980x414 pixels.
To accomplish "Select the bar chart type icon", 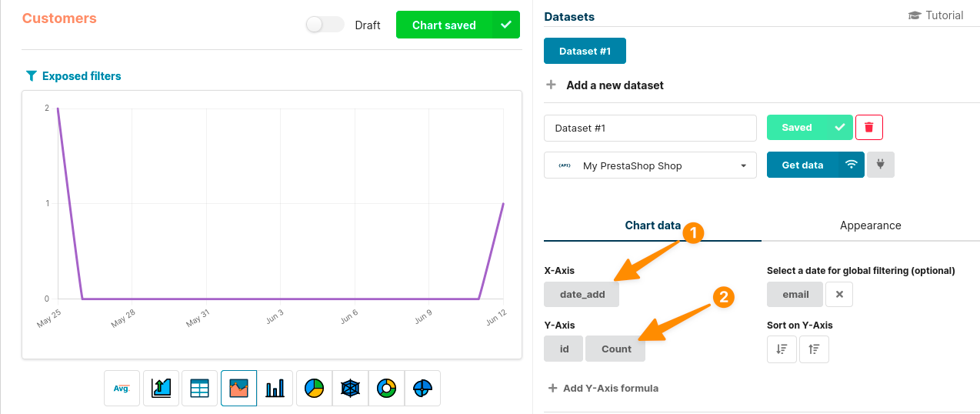I will coord(275,389).
